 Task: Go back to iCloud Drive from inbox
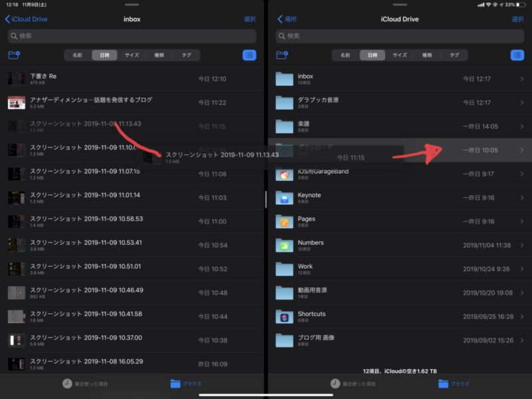point(26,19)
